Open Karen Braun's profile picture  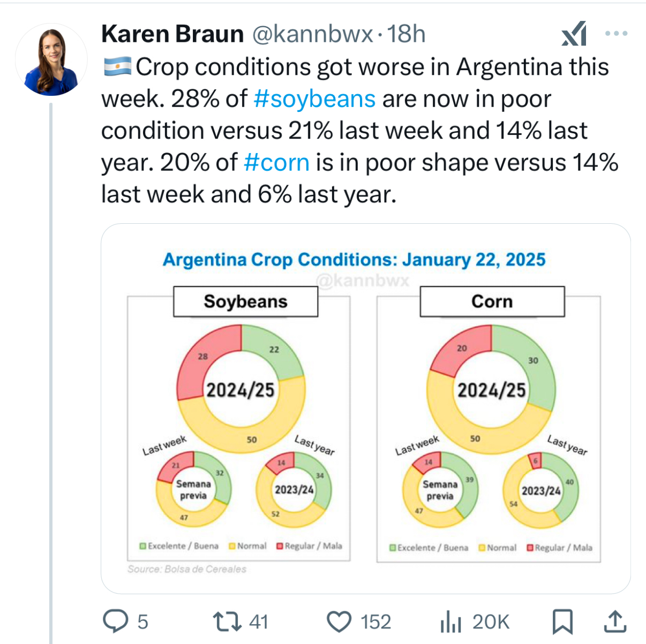click(x=51, y=60)
